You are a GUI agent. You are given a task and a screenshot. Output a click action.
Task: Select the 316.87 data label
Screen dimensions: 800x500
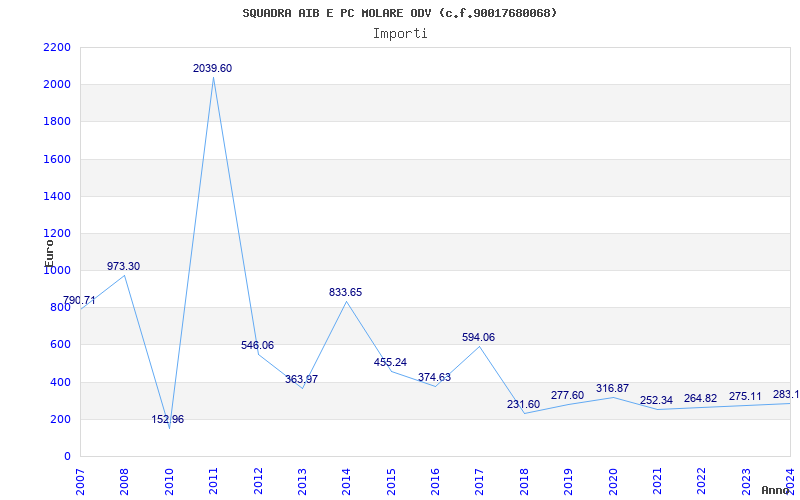(x=612, y=389)
